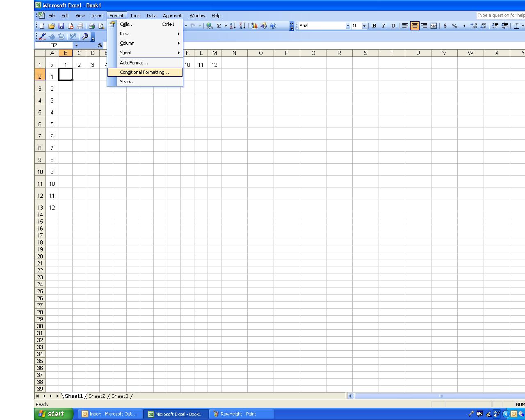Click the Increase Decimal icon
Screen dimensions: 525x420
point(474,26)
